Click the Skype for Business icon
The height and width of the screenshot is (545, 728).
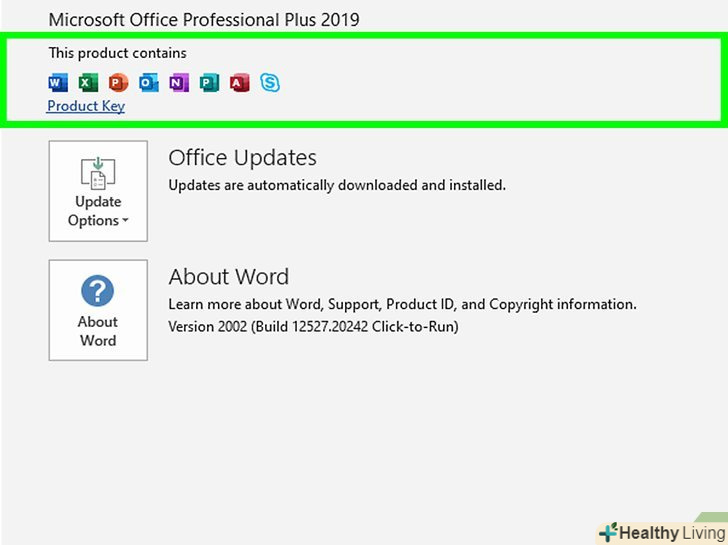[x=270, y=83]
